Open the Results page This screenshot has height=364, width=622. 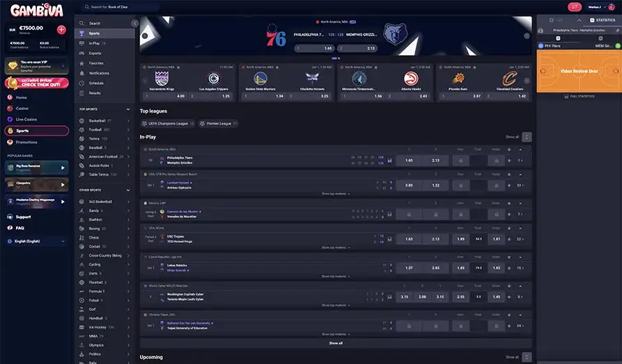pos(104,93)
